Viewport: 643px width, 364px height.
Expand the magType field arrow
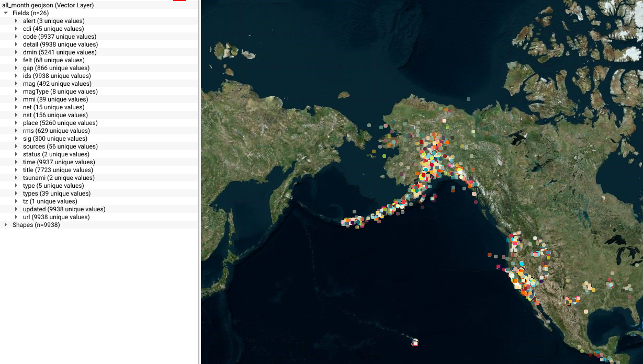(16, 92)
